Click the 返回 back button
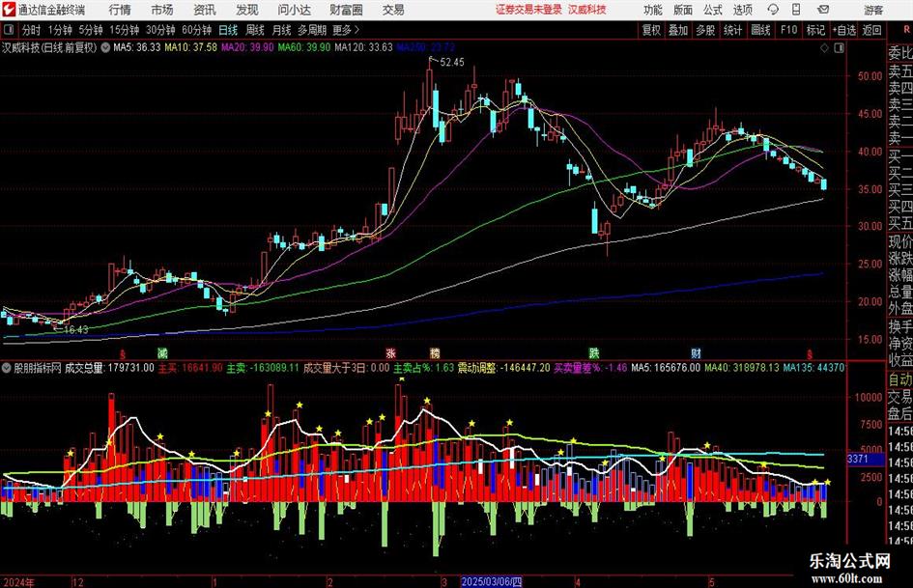The height and width of the screenshot is (588, 913). coord(871,30)
